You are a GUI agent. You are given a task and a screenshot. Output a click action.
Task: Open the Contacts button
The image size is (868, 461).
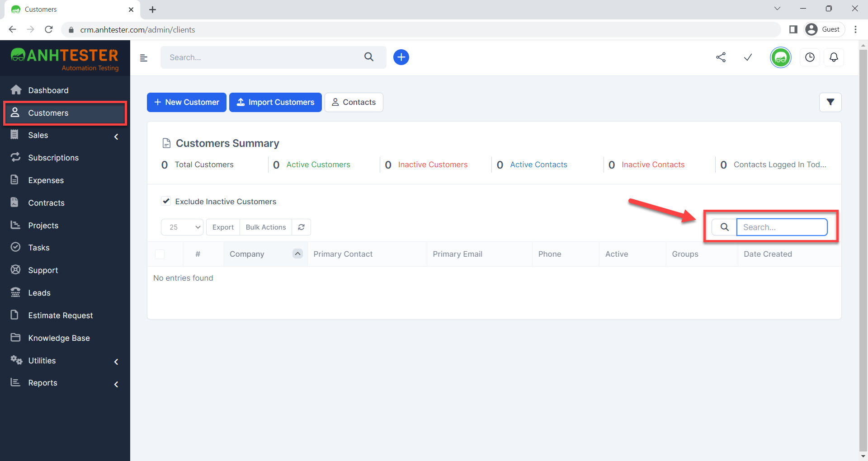[354, 102]
